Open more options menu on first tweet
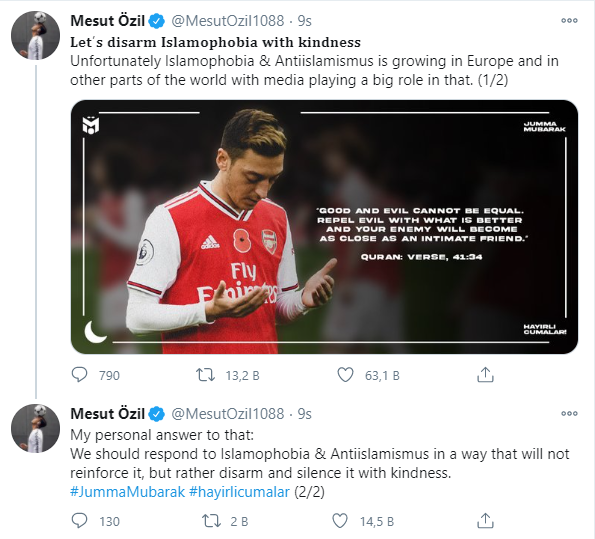Image resolution: width=595 pixels, height=539 pixels. coord(569,20)
